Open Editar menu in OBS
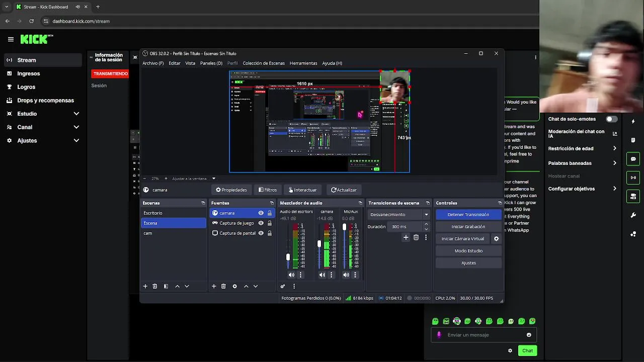This screenshot has height=362, width=644. coord(175,63)
